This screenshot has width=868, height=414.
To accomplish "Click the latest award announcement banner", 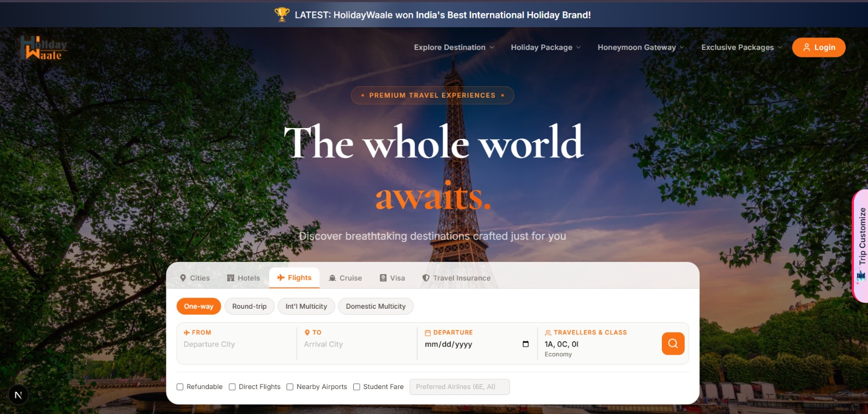I will pyautogui.click(x=434, y=15).
